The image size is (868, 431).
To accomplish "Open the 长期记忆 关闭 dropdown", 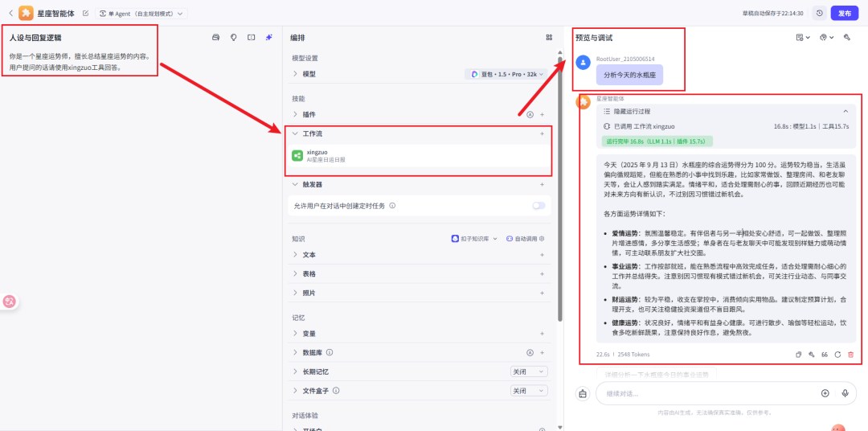I will pos(529,371).
